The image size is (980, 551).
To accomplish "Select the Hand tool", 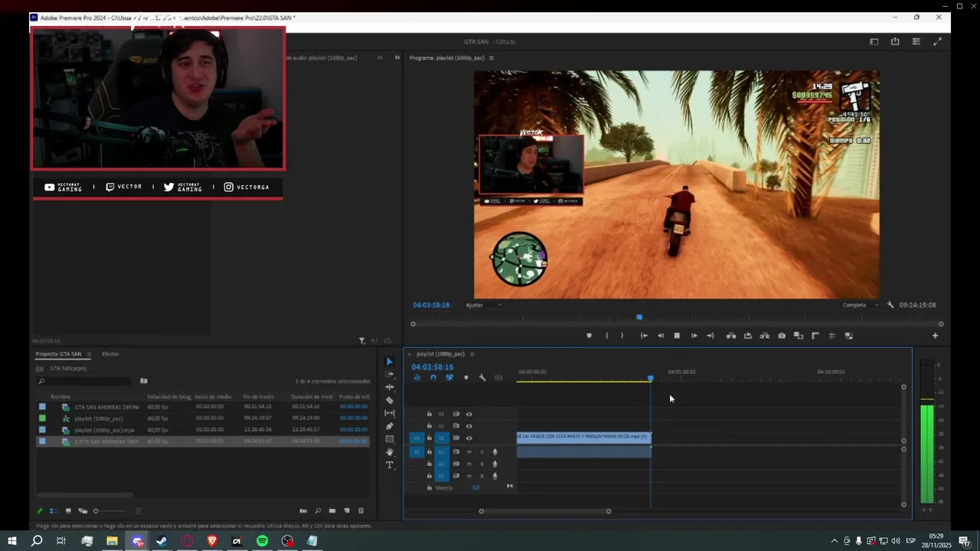I will click(390, 452).
